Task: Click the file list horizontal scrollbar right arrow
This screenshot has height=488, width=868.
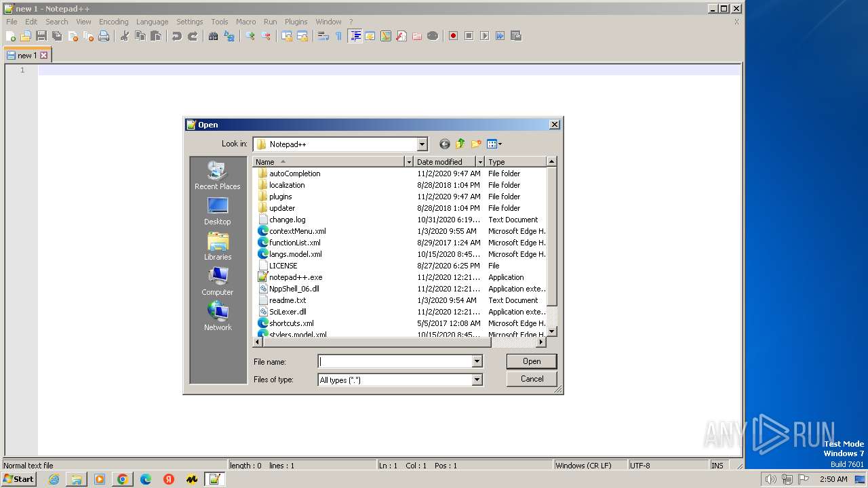Action: 541,343
